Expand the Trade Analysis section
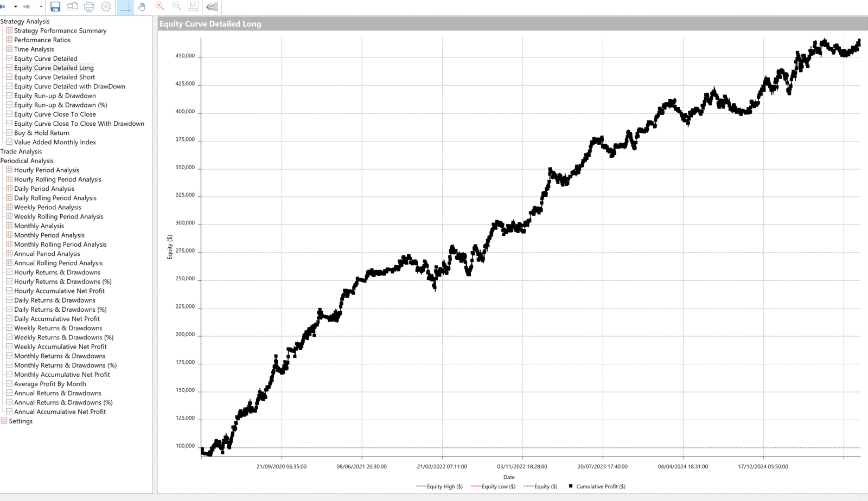Image resolution: width=868 pixels, height=501 pixels. pyautogui.click(x=21, y=151)
